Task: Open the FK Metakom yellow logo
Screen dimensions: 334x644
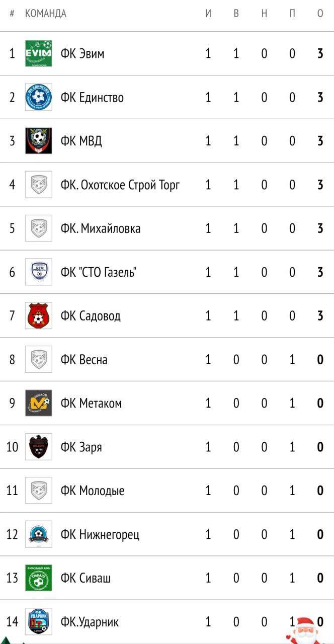Action: click(39, 403)
